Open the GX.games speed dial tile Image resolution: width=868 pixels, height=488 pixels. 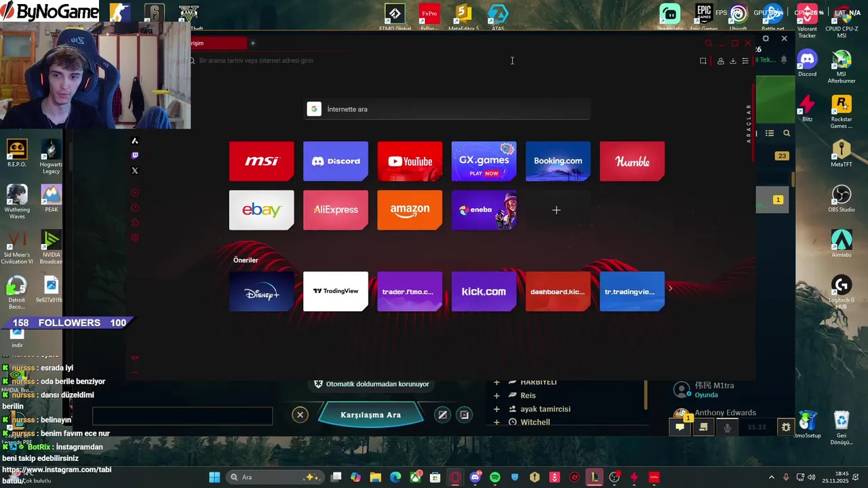484,161
